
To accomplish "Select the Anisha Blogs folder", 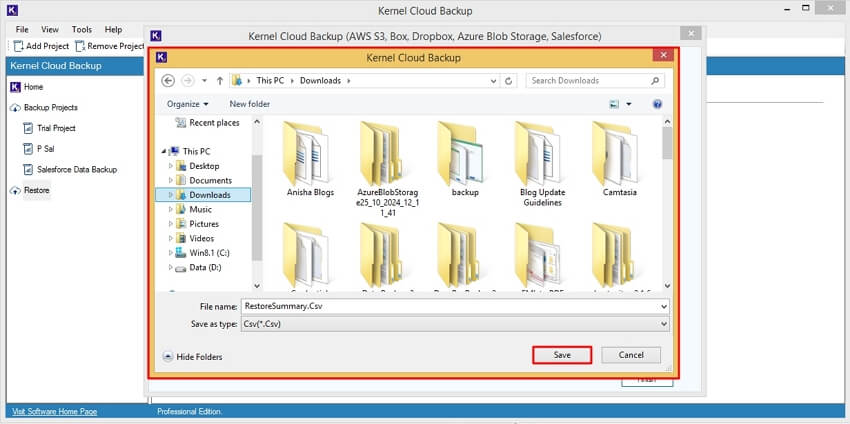I will click(x=310, y=160).
